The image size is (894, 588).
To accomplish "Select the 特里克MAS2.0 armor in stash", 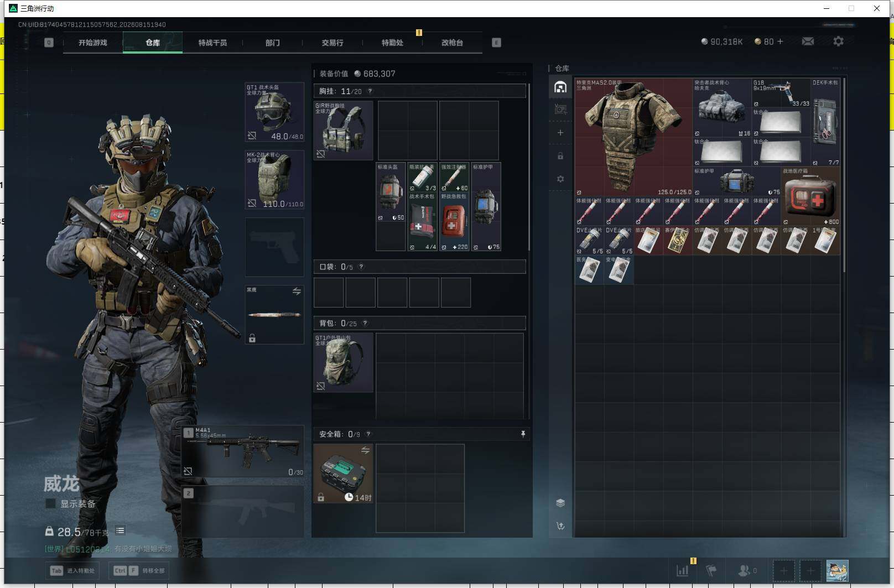I will tap(633, 137).
